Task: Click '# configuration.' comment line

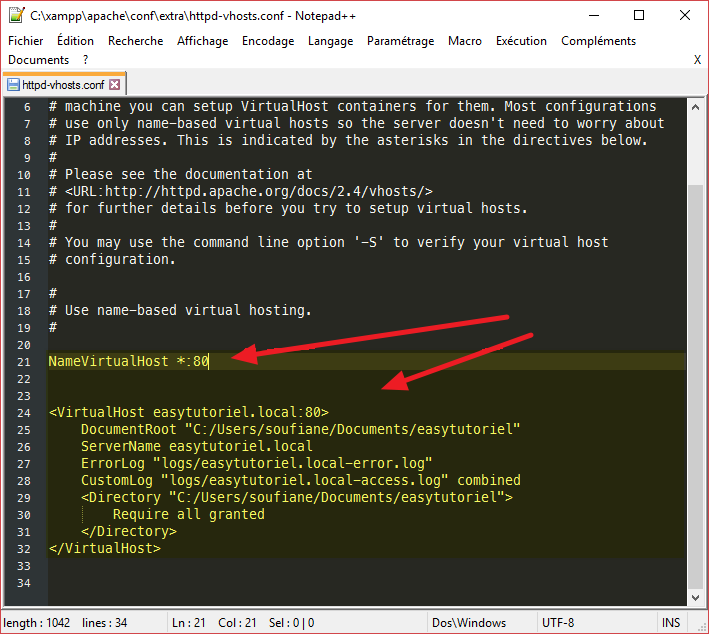Action: pyautogui.click(x=112, y=260)
